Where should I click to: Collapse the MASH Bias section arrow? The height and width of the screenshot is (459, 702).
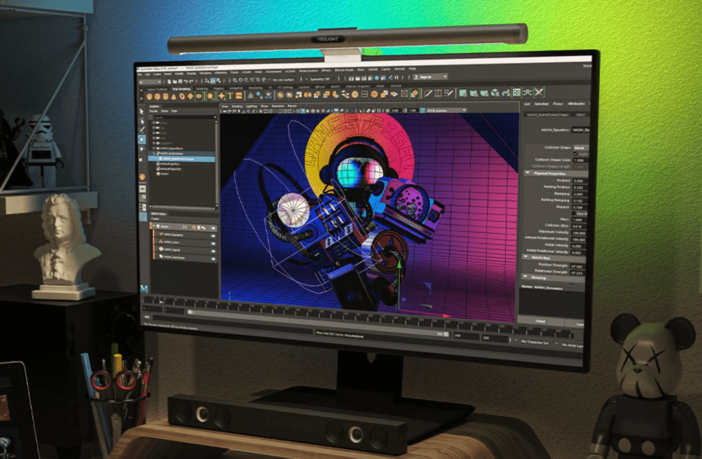(x=526, y=257)
